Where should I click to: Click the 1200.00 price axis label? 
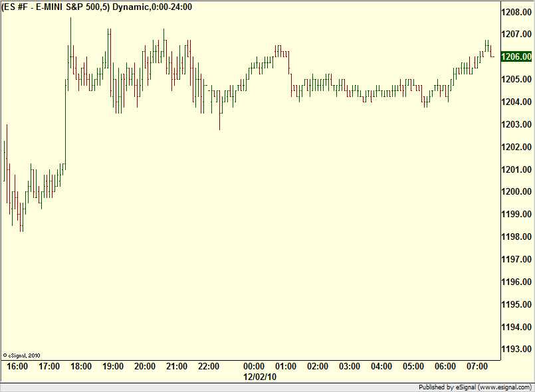tap(516, 191)
